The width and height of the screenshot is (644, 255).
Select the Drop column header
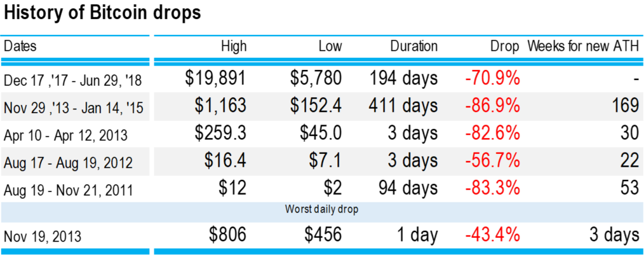tap(505, 46)
